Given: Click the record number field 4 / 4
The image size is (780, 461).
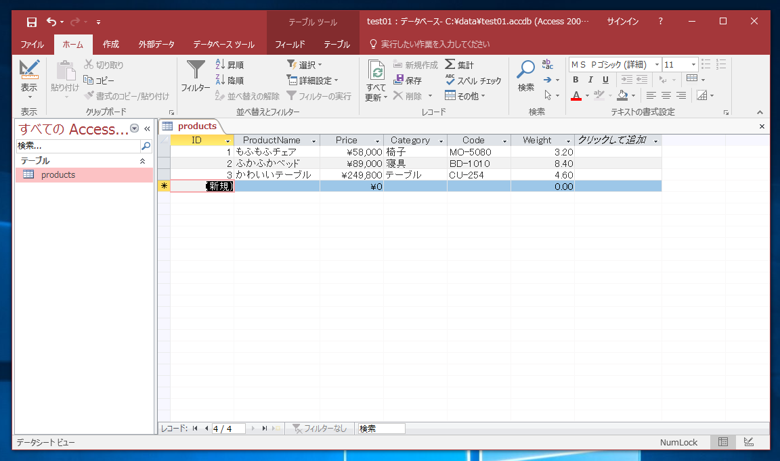Looking at the screenshot, I should pos(228,428).
